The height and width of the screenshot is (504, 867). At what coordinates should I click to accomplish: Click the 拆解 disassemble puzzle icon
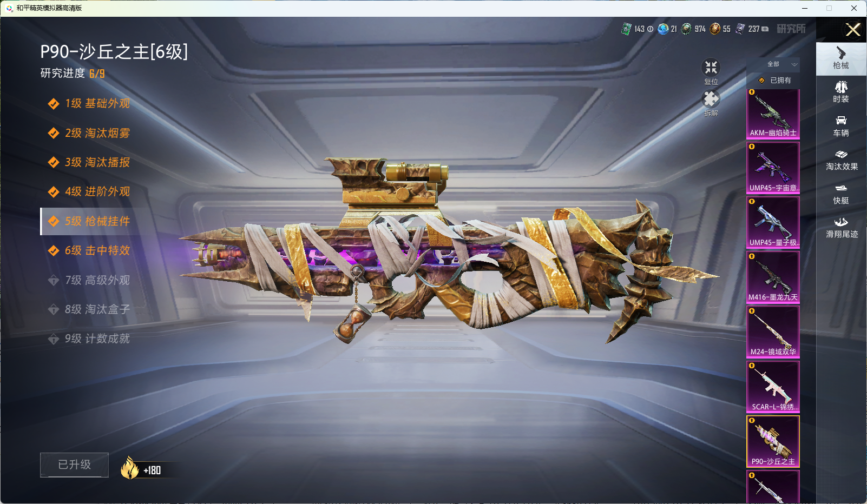(x=711, y=100)
